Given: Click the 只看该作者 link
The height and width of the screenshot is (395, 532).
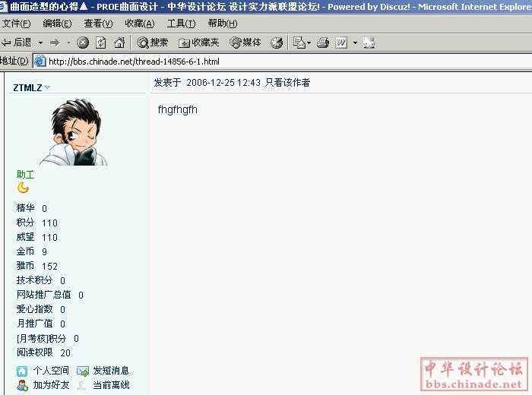Looking at the screenshot, I should 287,82.
